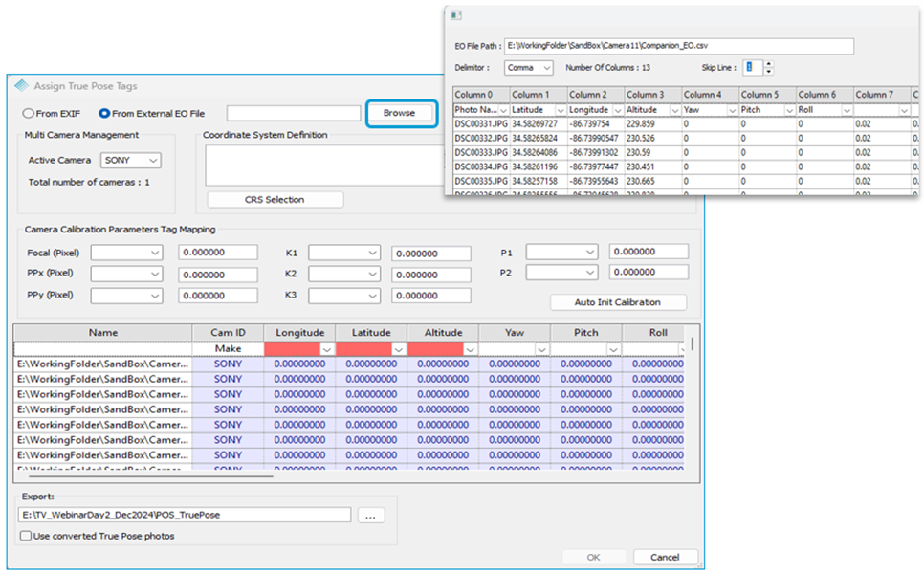924x574 pixels.
Task: Select the From EXIF radio button
Action: point(29,113)
